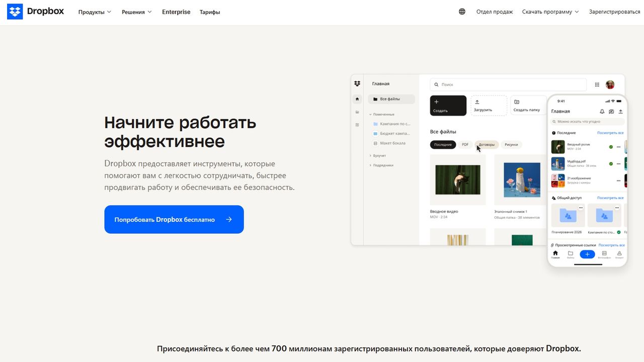Open the Вводный ролик thumbnail in the phone list
Screen dimensions: 644x362
pos(558,147)
